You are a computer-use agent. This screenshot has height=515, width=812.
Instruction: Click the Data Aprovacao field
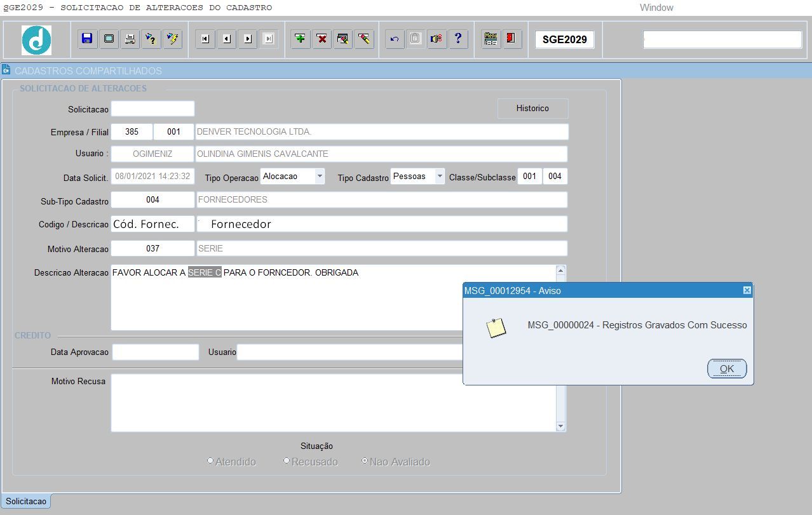pos(156,352)
